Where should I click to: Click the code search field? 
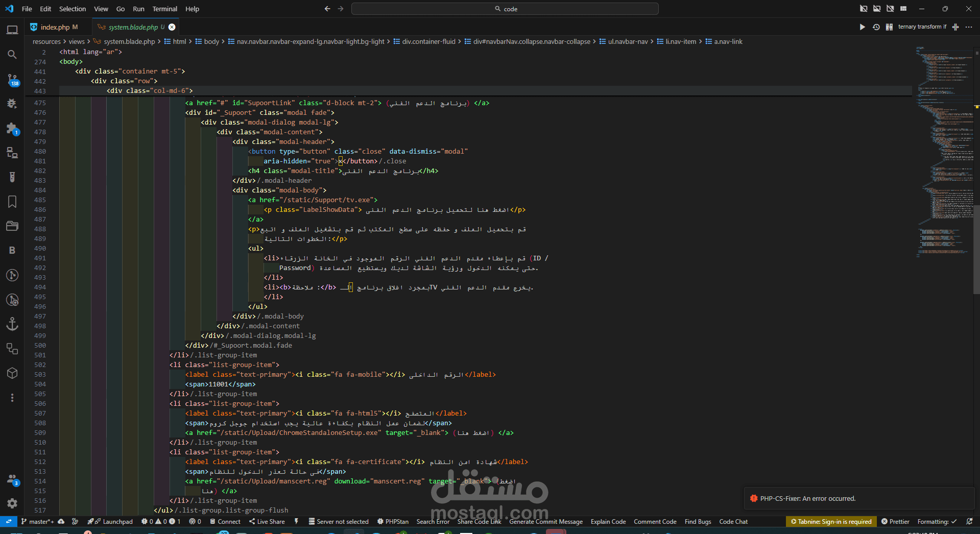[505, 9]
